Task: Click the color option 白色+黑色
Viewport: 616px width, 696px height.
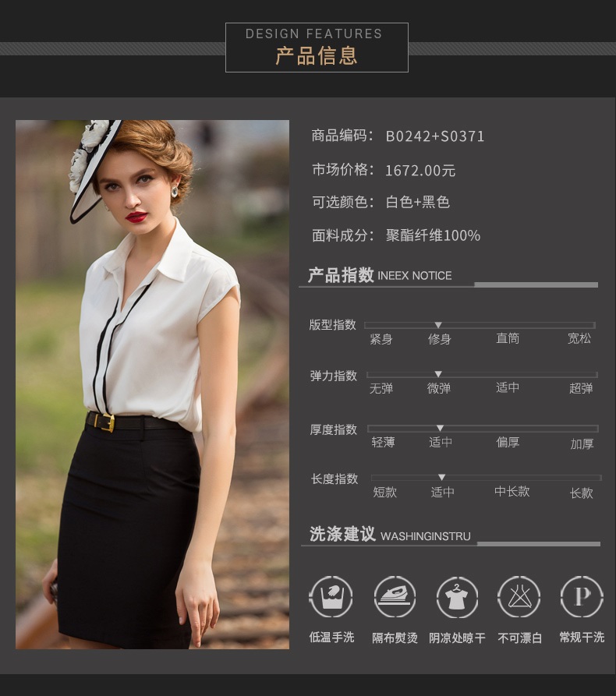Action: point(417,203)
